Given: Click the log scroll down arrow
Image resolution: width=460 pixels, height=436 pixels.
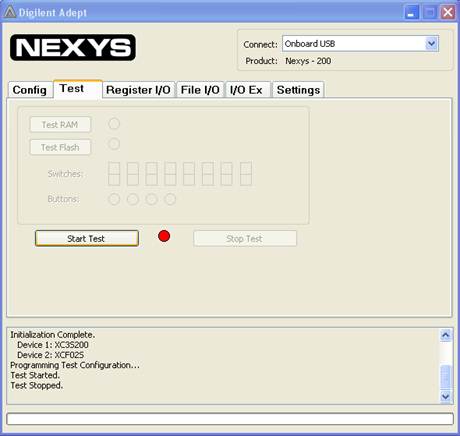Looking at the screenshot, I should [445, 396].
